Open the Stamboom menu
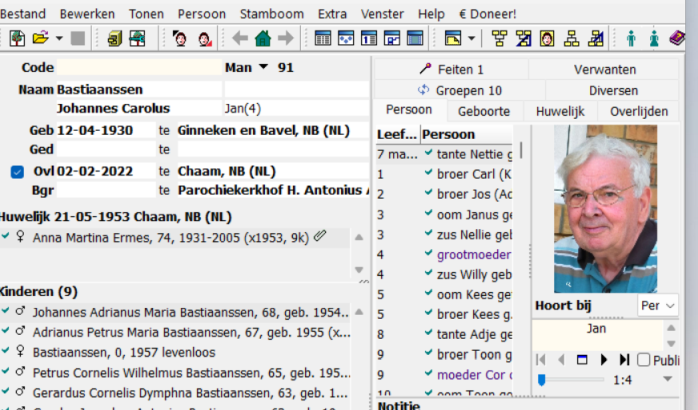This screenshot has width=698, height=410. tap(271, 14)
